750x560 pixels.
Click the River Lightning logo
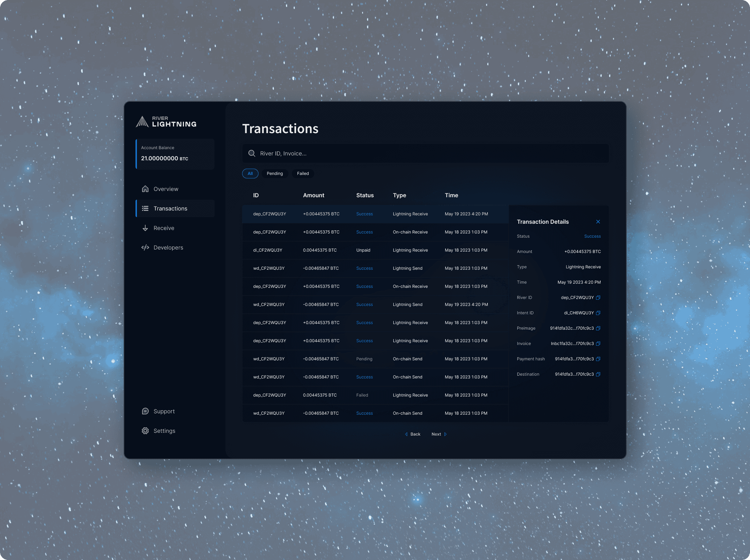click(166, 122)
